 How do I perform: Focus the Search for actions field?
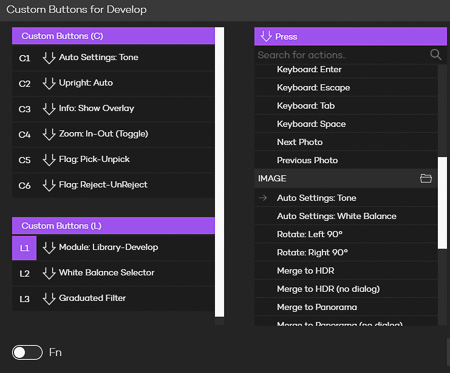pos(343,55)
